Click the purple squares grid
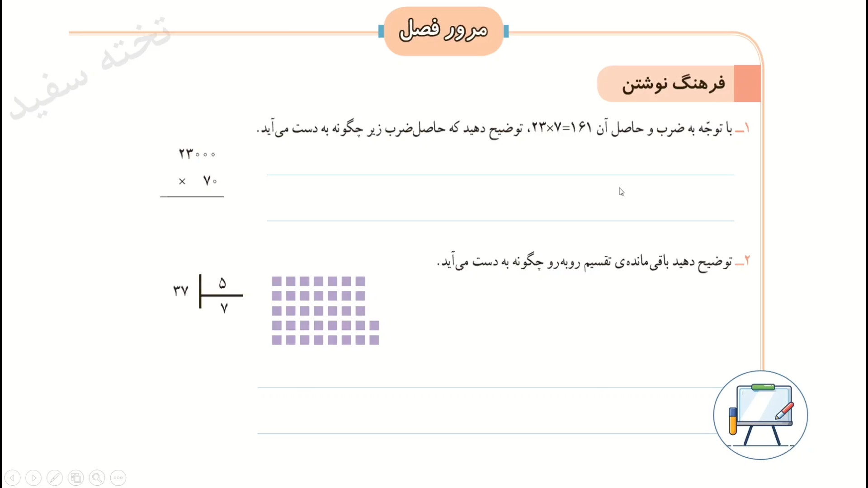 coord(325,310)
